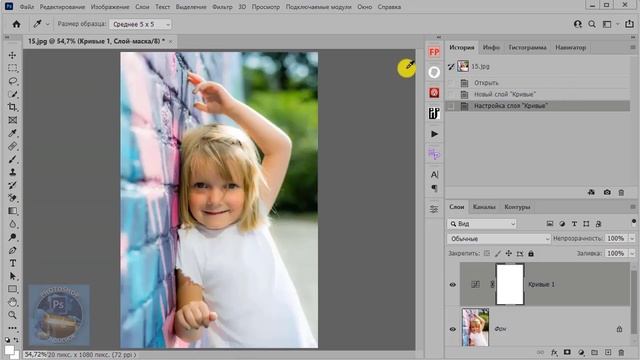Toggle lock all padlock icon

(x=531, y=253)
